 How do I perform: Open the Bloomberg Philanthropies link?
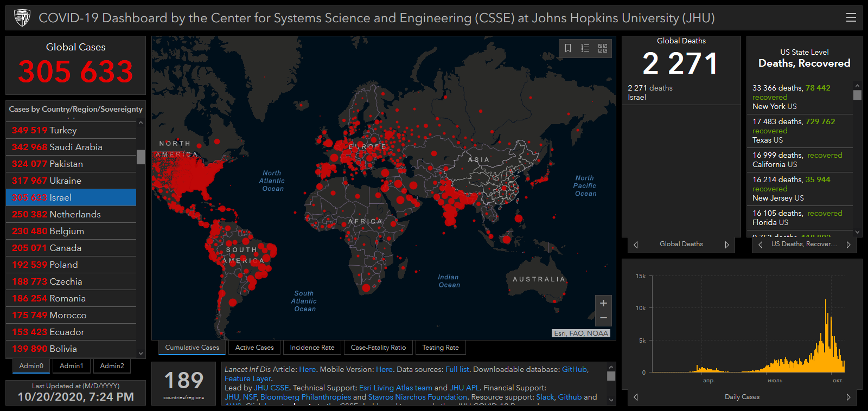click(x=305, y=397)
